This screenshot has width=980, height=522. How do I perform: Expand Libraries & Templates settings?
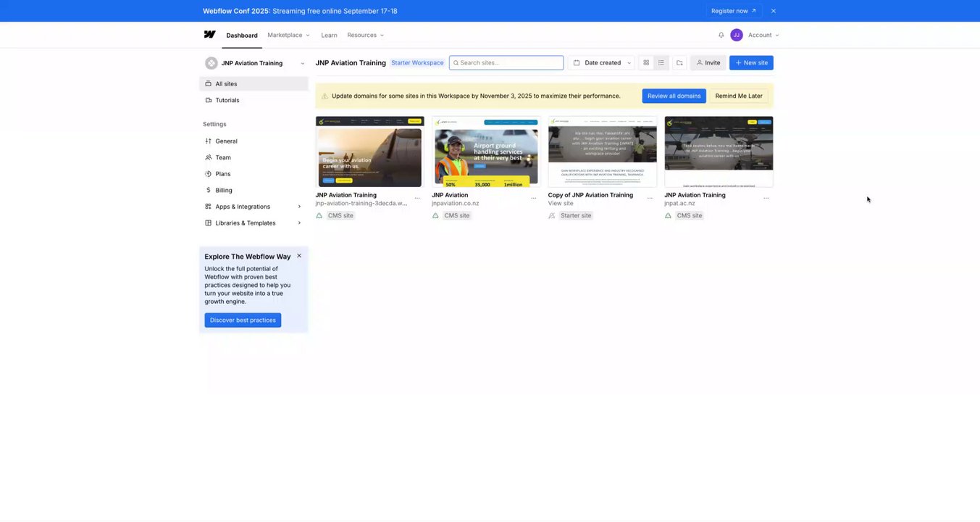click(x=254, y=223)
